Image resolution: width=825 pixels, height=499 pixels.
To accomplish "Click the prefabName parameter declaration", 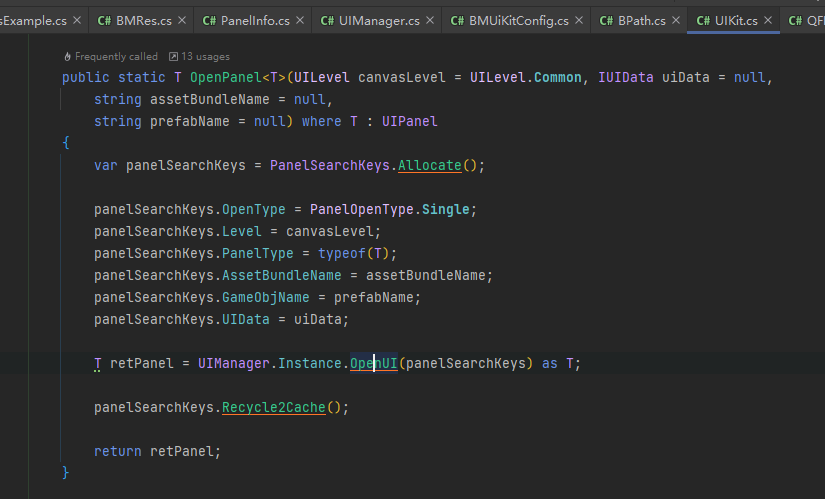I will tap(189, 122).
